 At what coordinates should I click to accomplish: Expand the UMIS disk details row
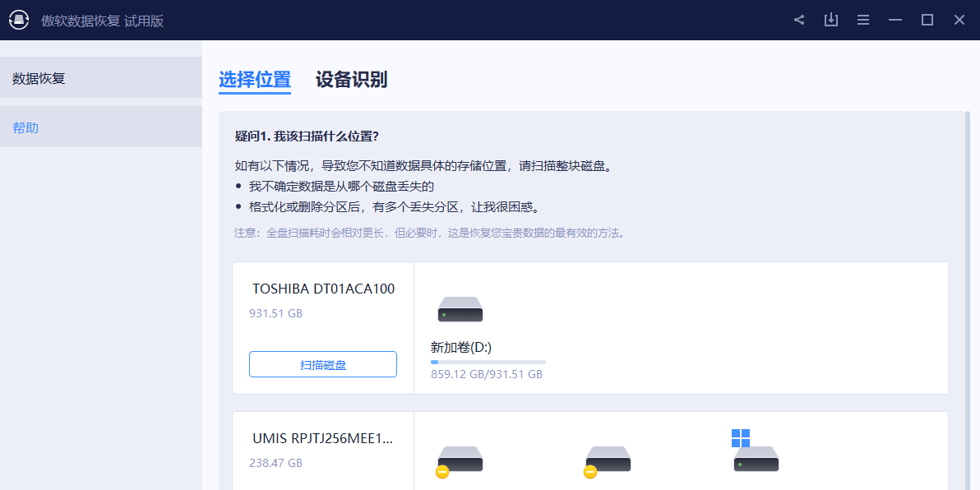(x=681, y=460)
